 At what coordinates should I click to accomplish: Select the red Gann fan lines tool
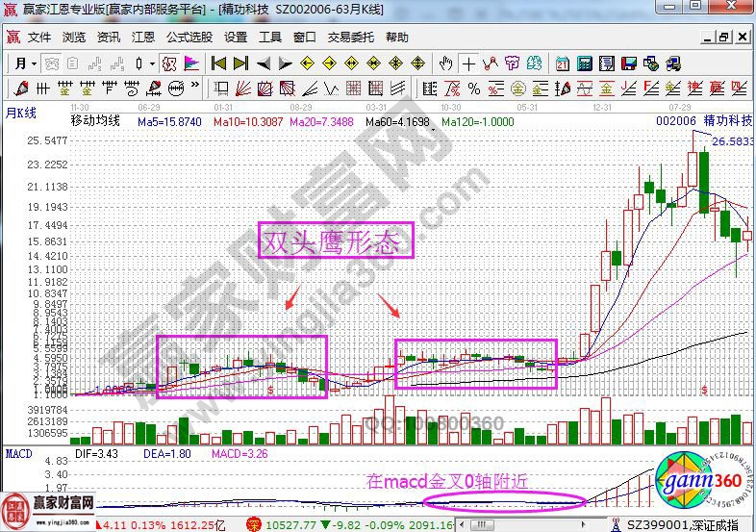(x=243, y=89)
